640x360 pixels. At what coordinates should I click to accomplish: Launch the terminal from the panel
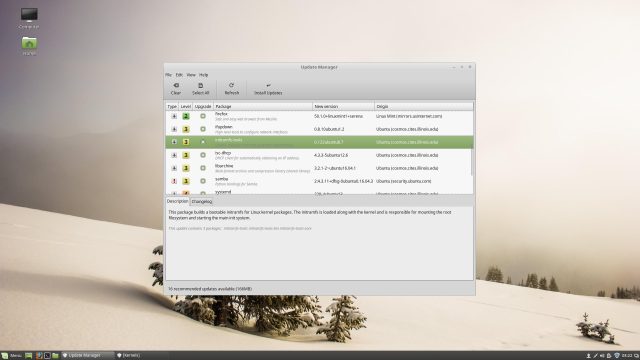coord(47,356)
